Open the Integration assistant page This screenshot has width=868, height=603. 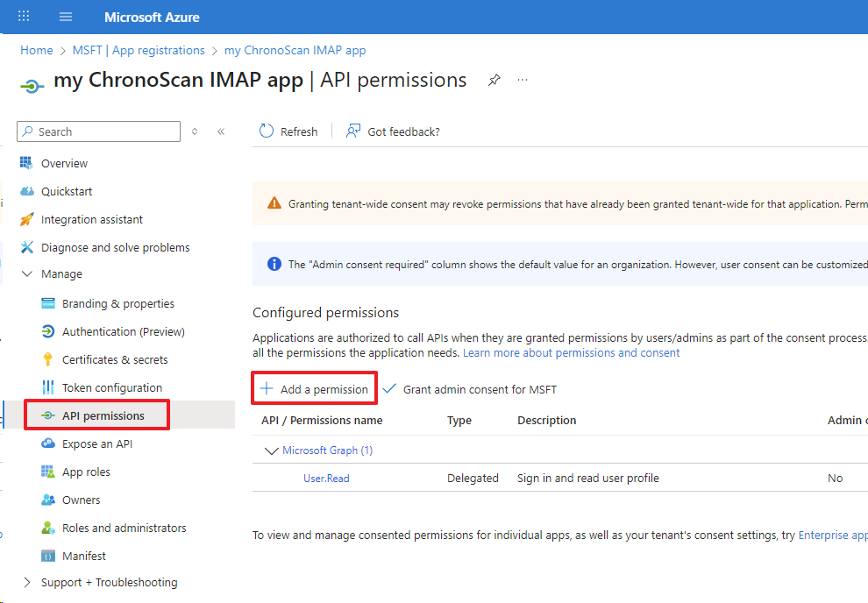(x=92, y=219)
